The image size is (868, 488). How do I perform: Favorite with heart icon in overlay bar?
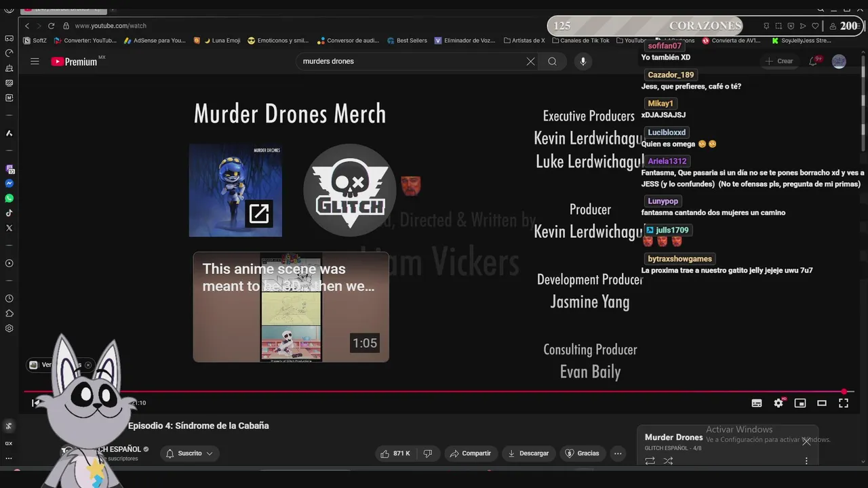click(x=815, y=26)
